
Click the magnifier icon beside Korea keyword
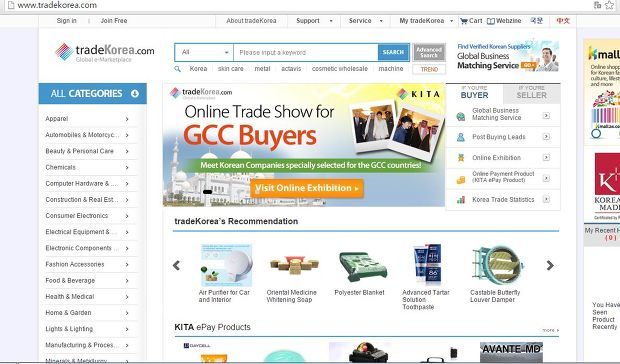[x=178, y=69]
